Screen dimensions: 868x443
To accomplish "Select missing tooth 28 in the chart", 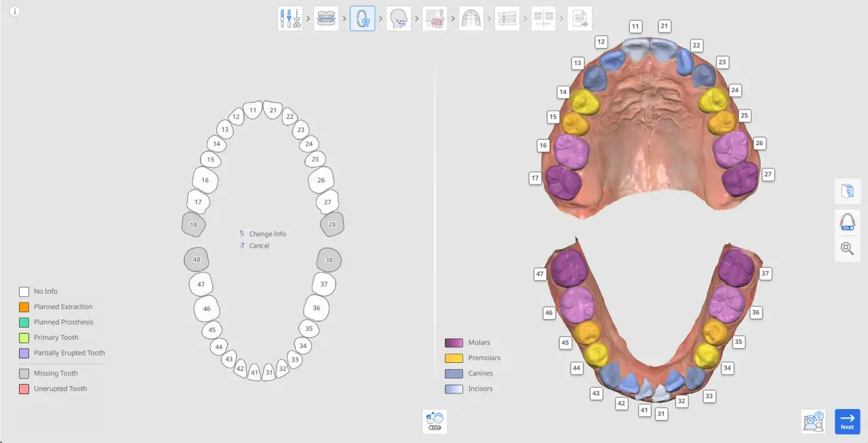I will (332, 225).
